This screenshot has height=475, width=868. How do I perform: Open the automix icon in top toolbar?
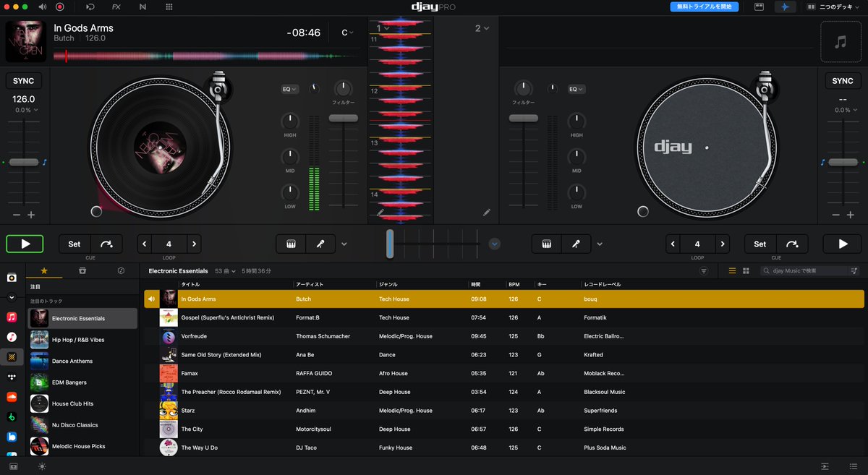(x=90, y=7)
